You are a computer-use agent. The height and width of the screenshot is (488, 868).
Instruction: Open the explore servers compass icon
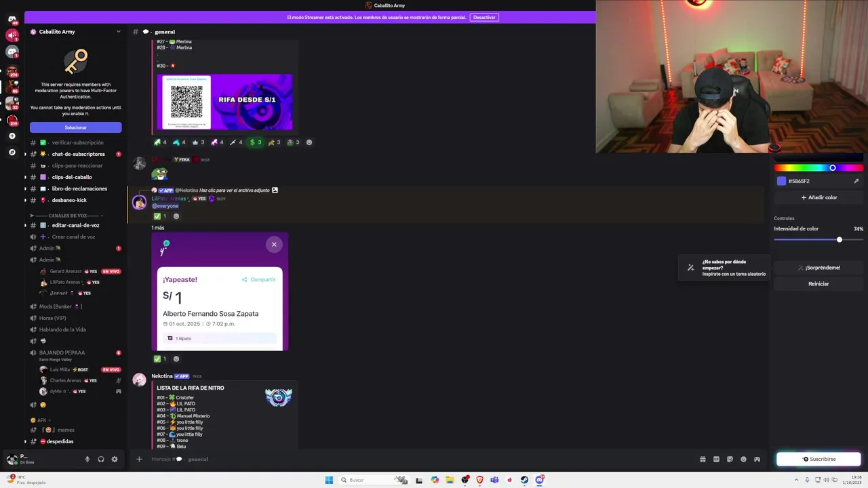pyautogui.click(x=12, y=152)
